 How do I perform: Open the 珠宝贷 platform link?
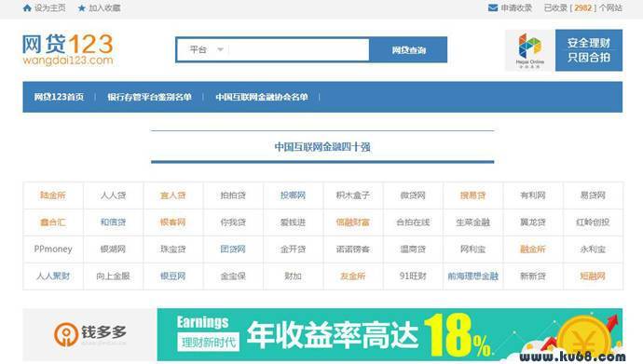click(x=173, y=249)
